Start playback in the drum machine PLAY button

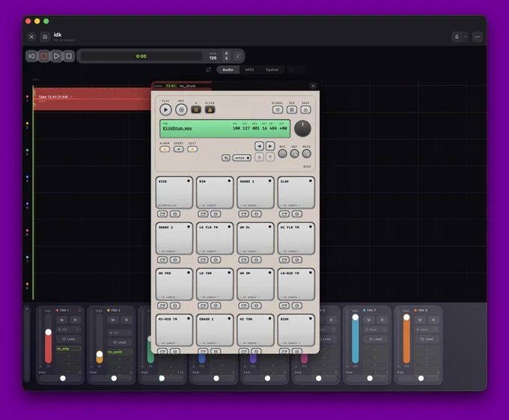(165, 110)
